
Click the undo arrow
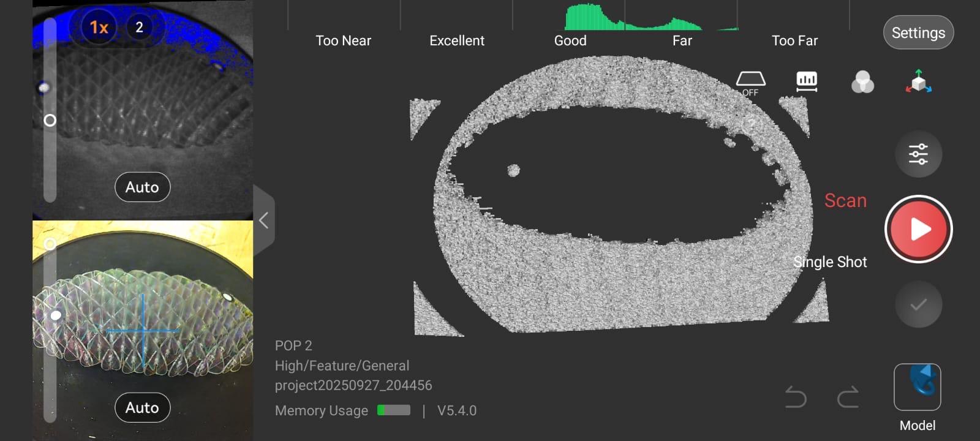pos(796,398)
